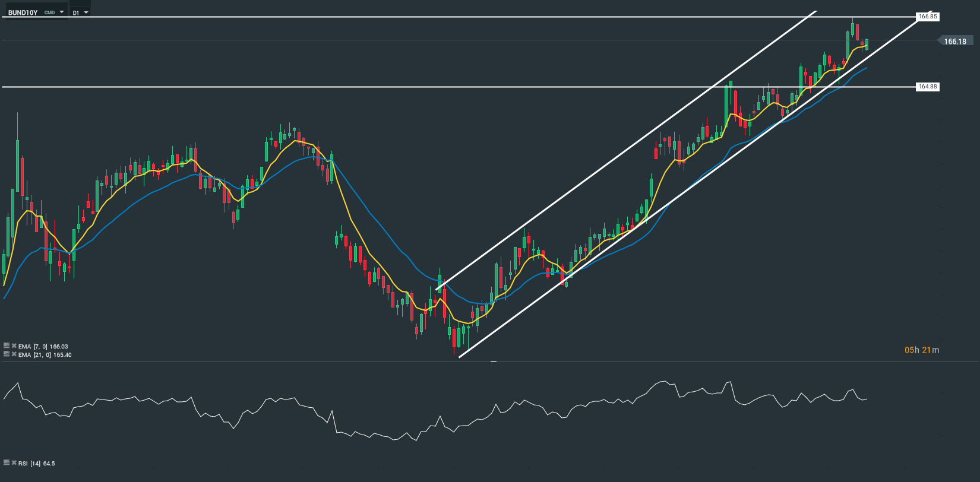Open the BUND10Y symbol dropdown
980x482 pixels.
62,12
